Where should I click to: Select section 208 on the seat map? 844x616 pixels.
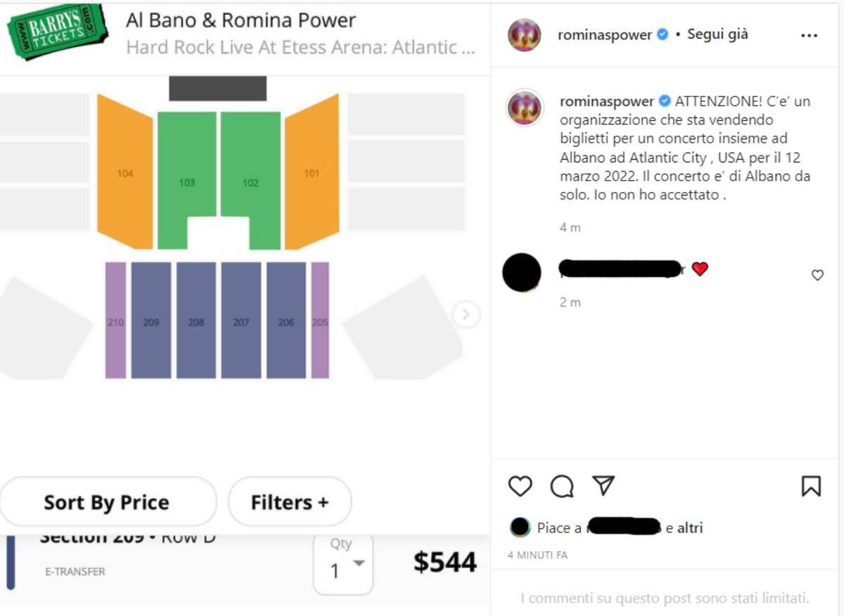(x=196, y=321)
